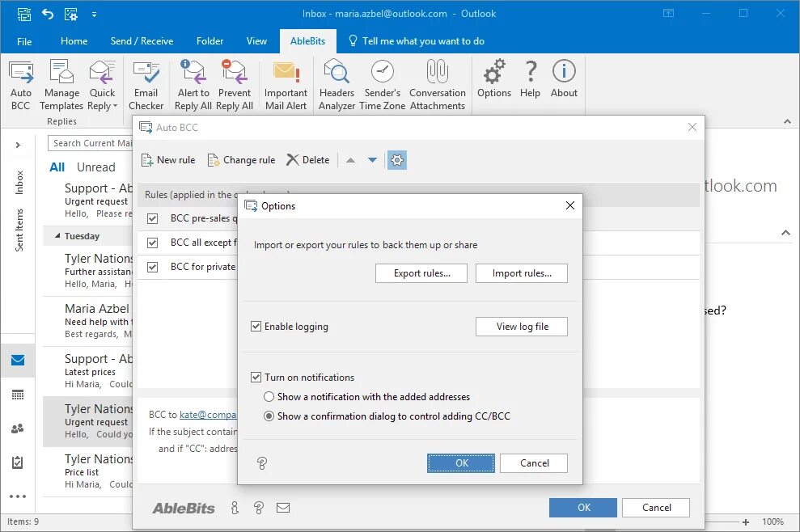Screen dimensions: 800x532
Task: Open About info icon in ribbon
Action: pyautogui.click(x=564, y=78)
